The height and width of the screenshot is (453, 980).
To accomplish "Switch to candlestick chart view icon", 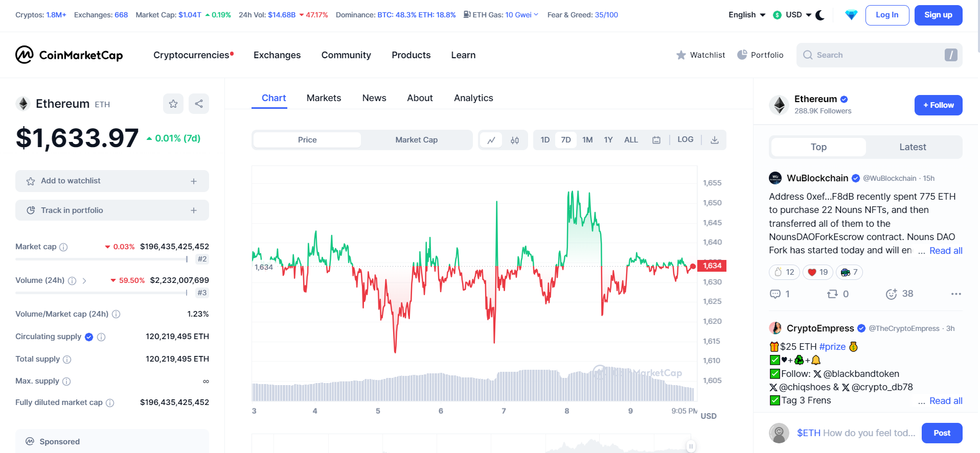I will (515, 140).
